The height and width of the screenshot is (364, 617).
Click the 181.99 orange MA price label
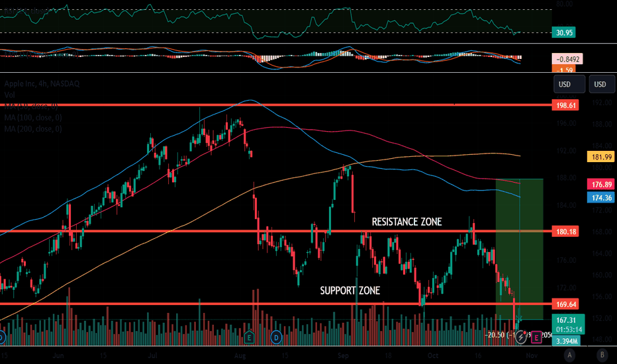click(x=601, y=157)
